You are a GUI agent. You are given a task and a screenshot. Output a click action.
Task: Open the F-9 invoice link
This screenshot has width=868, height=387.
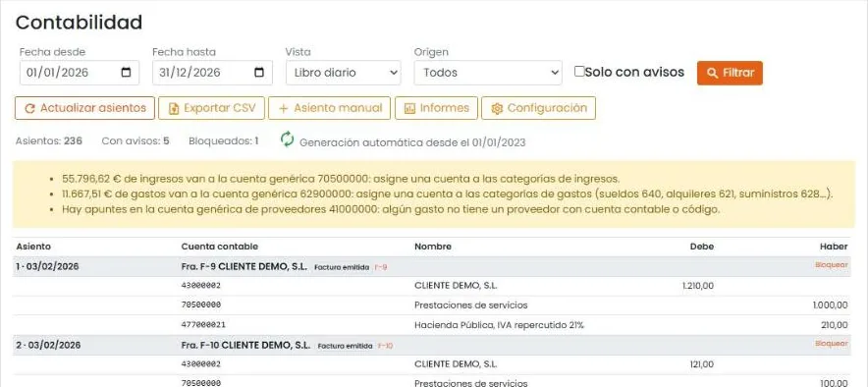click(380, 267)
